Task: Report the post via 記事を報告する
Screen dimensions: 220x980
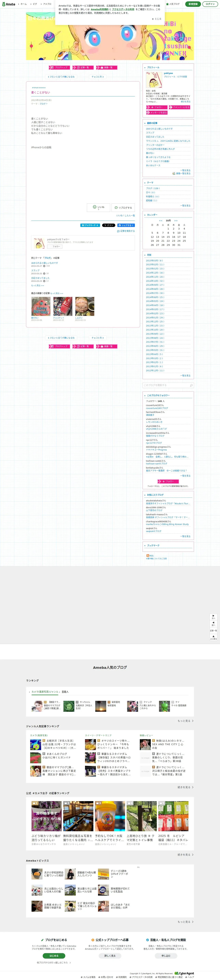Action: pos(126,231)
